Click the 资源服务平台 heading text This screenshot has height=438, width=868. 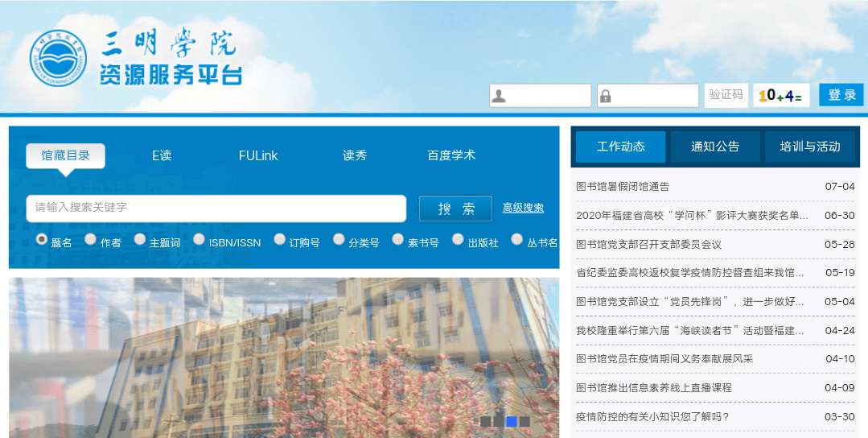(171, 75)
